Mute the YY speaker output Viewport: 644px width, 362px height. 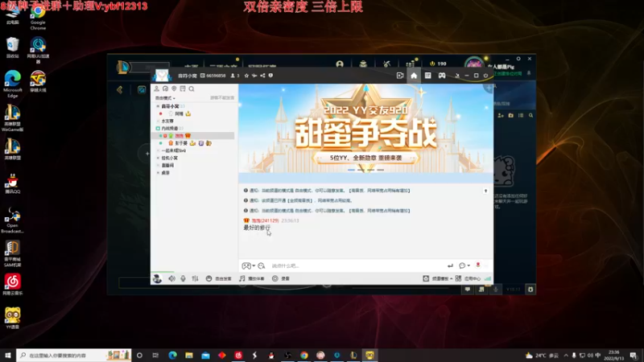(171, 278)
